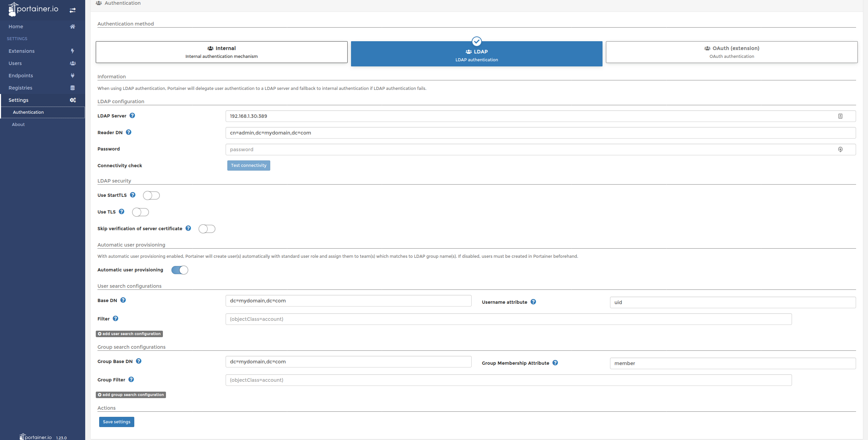Open the About page in the sidebar
868x440 pixels.
tap(18, 124)
